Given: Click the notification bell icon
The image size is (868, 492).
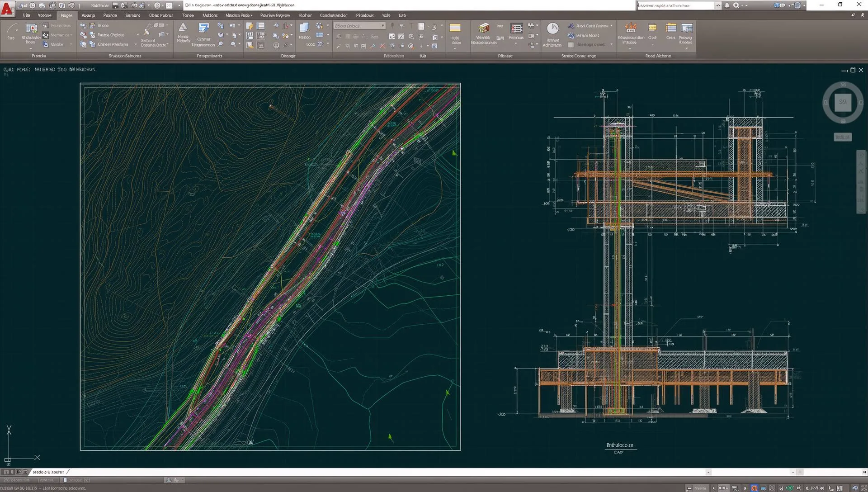Looking at the screenshot, I should [727, 5].
